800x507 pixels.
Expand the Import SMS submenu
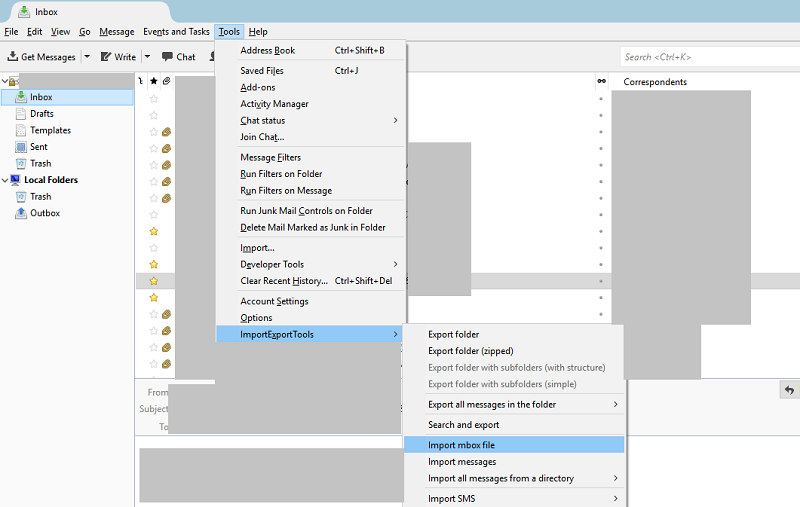tap(615, 499)
